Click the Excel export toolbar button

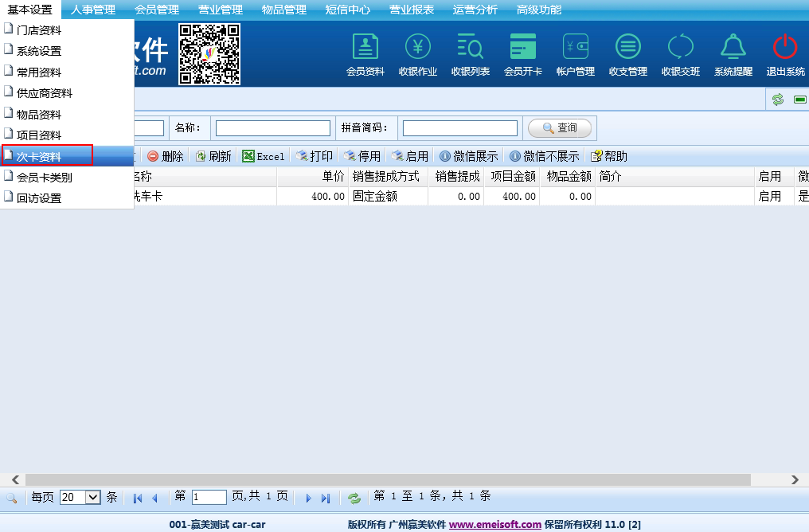[x=264, y=156]
